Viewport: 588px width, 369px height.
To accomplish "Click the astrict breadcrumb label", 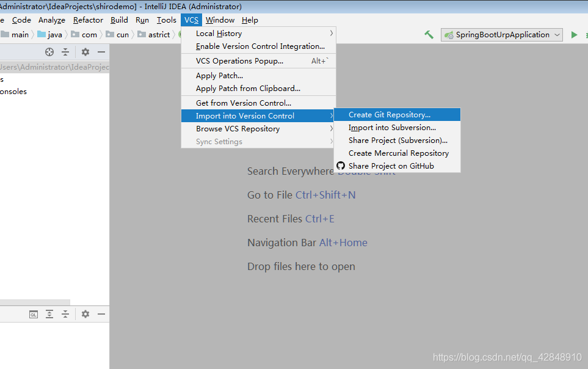I will click(x=159, y=35).
